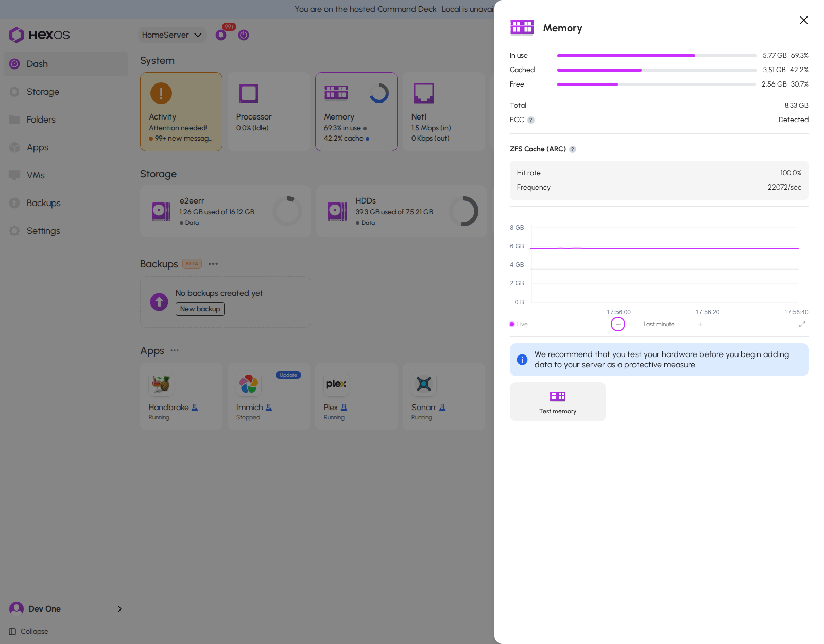Open the Activity attention card
The image size is (824, 644).
pyautogui.click(x=181, y=112)
